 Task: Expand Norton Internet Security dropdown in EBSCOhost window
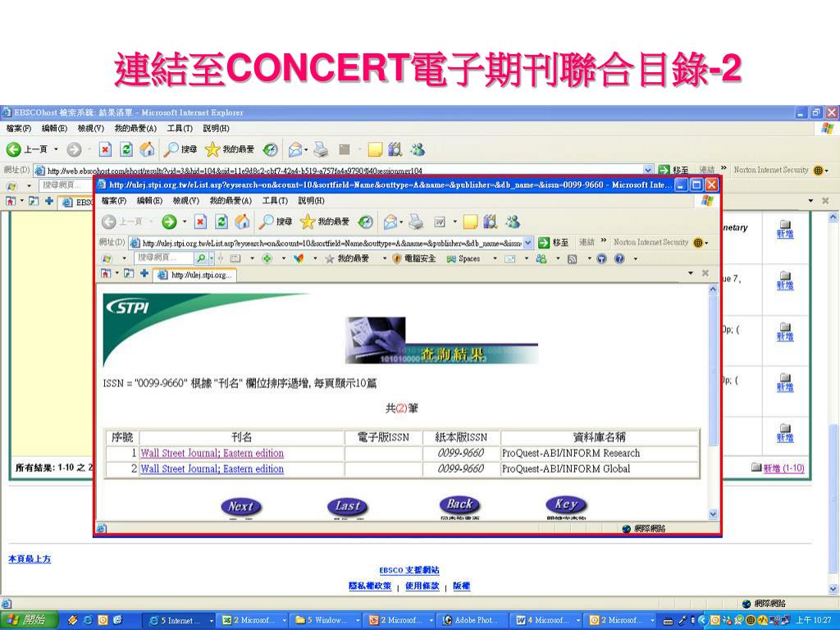(x=827, y=171)
